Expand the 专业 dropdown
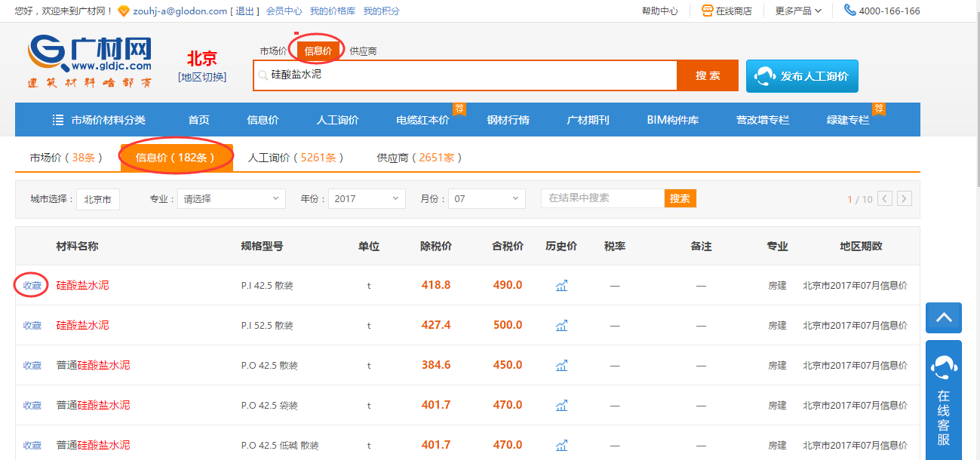The image size is (980, 460). [x=231, y=199]
